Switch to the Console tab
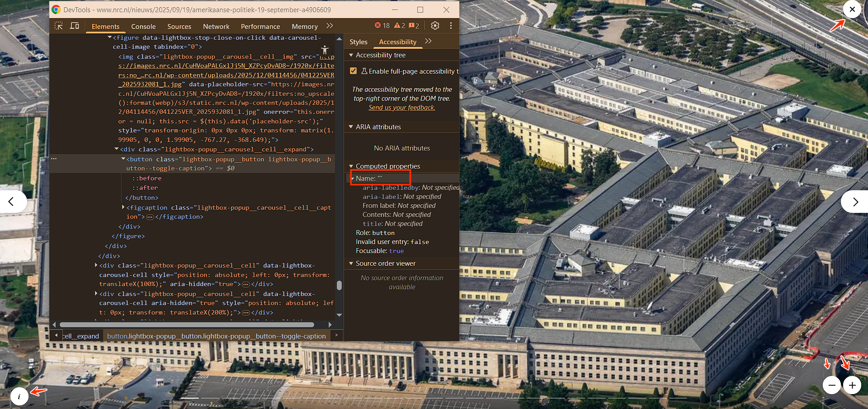 point(143,27)
